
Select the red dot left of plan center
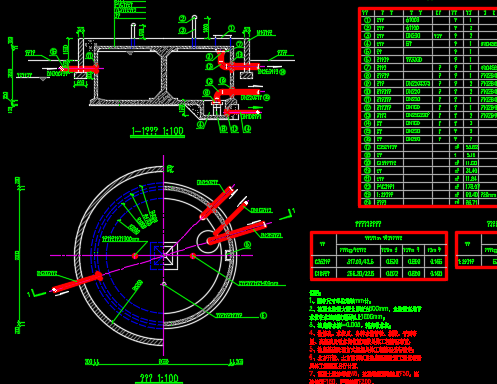(x=135, y=256)
